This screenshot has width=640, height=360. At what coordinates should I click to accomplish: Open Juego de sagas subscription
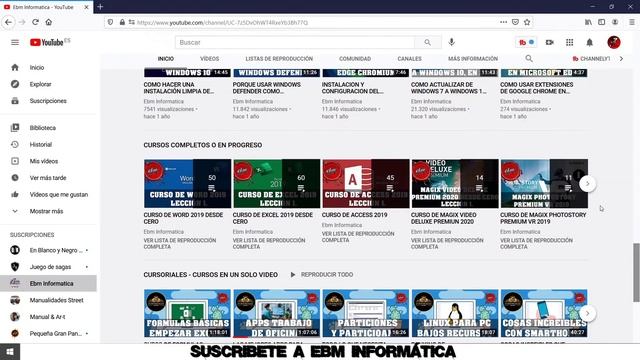[48, 267]
